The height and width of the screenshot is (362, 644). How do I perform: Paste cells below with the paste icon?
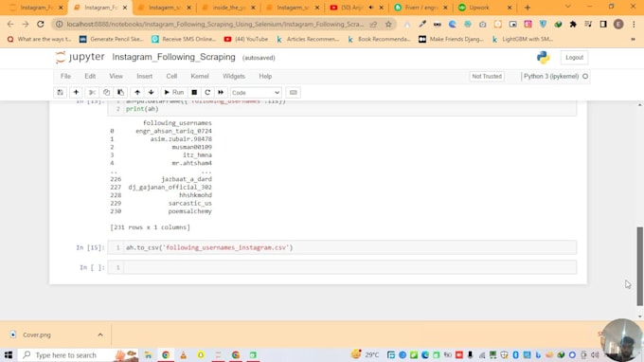120,93
